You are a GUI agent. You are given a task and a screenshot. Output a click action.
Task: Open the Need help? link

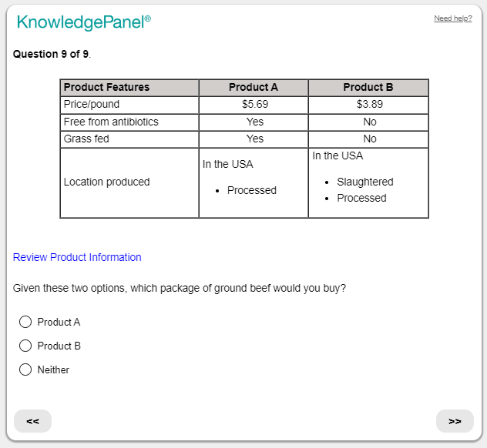coord(452,18)
